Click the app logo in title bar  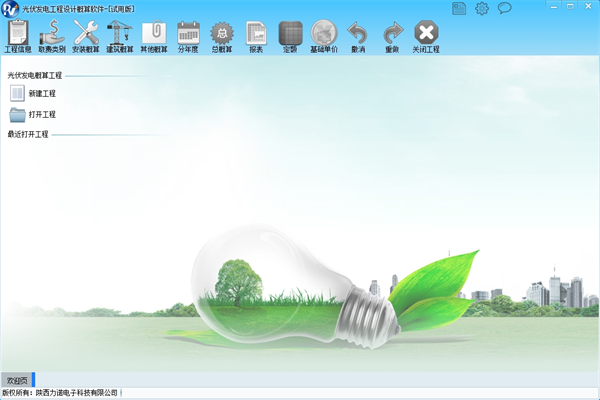tap(10, 9)
